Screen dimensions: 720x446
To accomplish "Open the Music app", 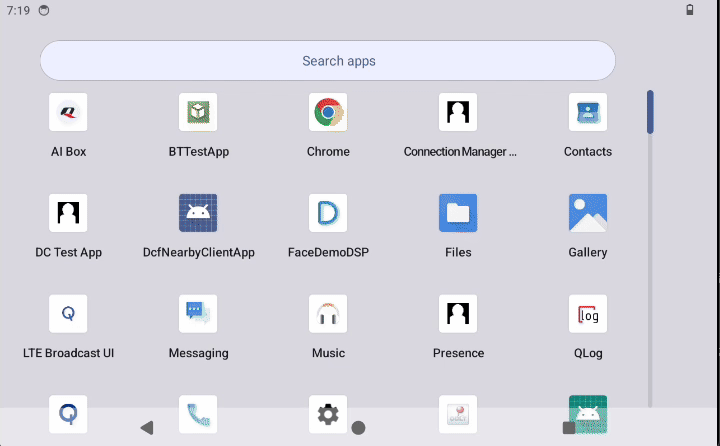I will 328,314.
